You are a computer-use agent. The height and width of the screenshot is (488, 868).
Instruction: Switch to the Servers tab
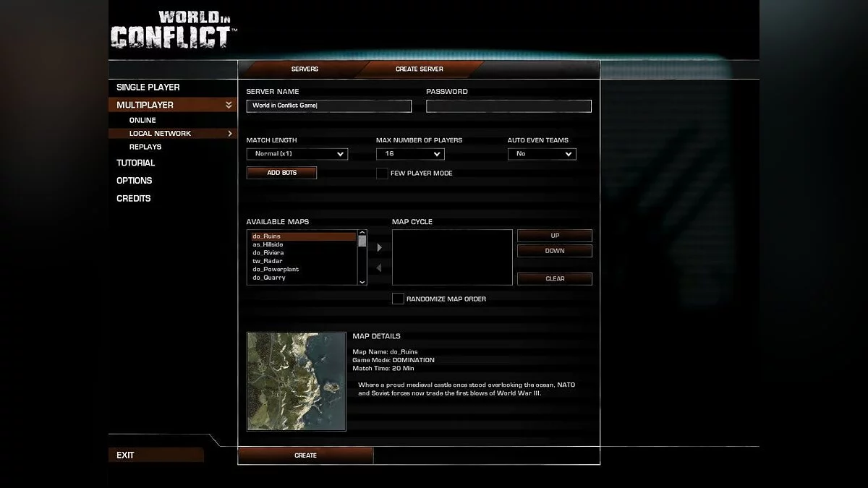pyautogui.click(x=305, y=69)
